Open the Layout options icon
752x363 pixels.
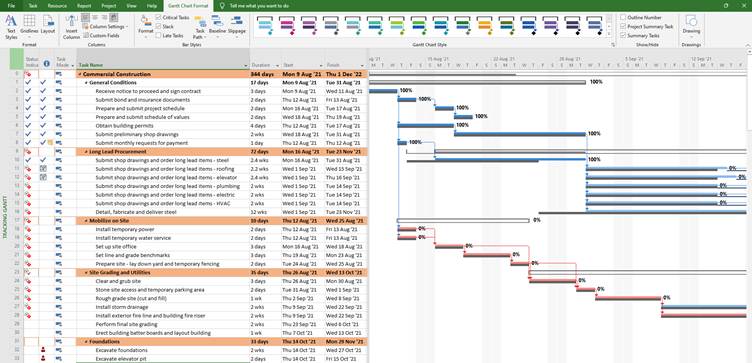(47, 27)
